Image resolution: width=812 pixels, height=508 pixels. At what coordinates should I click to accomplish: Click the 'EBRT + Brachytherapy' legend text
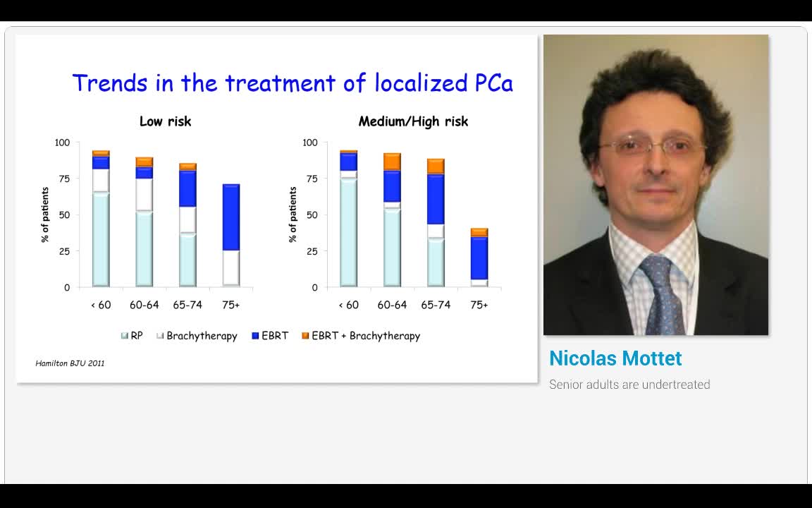(366, 336)
